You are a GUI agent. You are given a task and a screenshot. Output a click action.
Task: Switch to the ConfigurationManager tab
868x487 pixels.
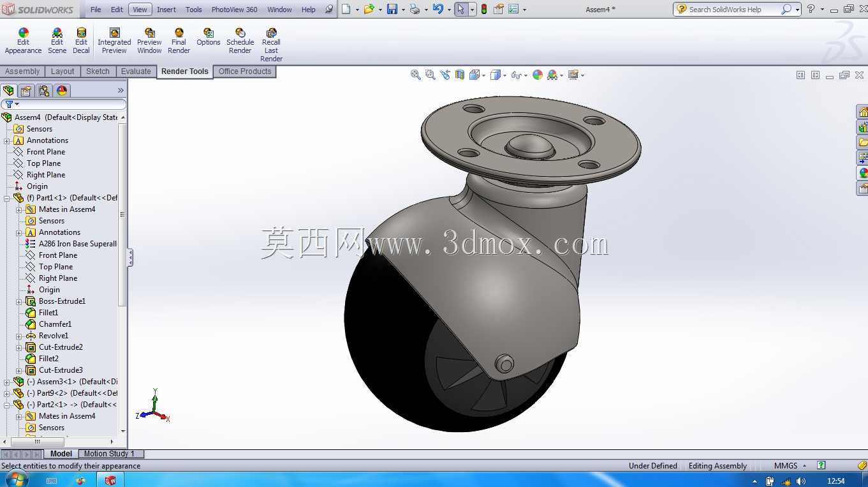point(44,91)
